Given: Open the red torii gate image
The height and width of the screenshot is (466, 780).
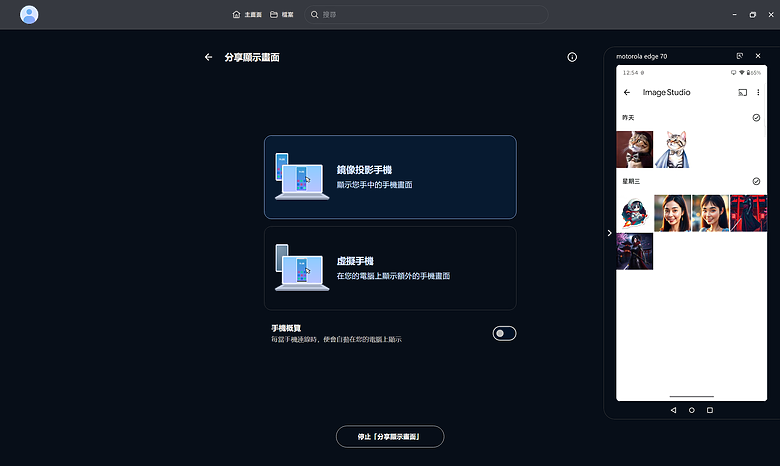Looking at the screenshot, I should pos(749,213).
